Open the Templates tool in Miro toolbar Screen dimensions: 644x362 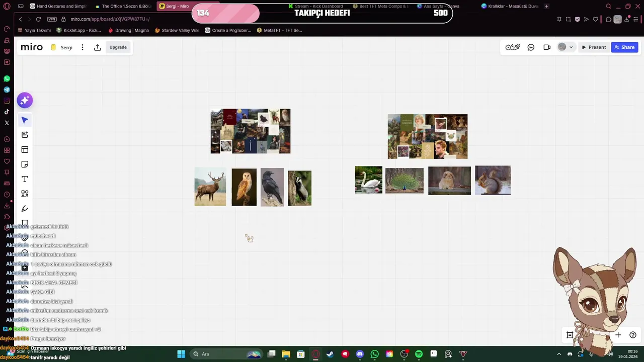[x=25, y=135]
